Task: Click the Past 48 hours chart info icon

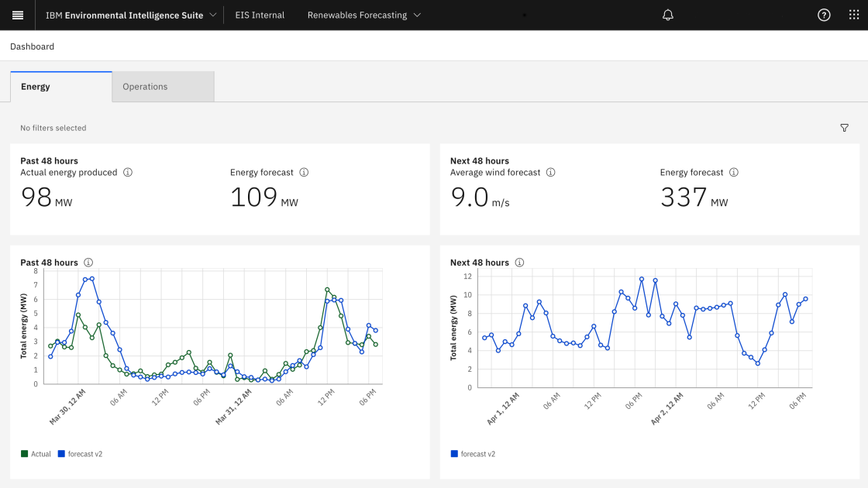Action: click(x=88, y=263)
